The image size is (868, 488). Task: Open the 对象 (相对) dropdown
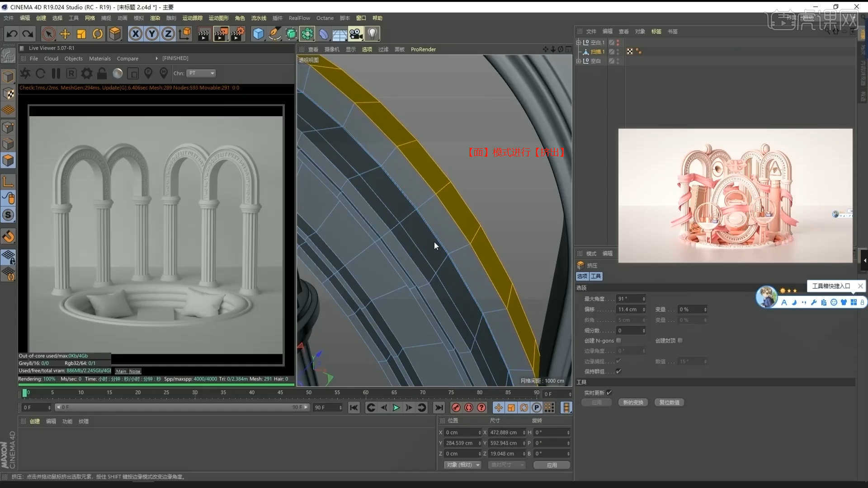(462, 465)
